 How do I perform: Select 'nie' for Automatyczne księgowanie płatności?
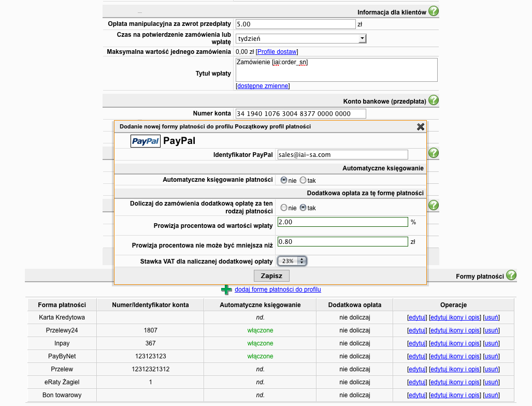(x=284, y=180)
